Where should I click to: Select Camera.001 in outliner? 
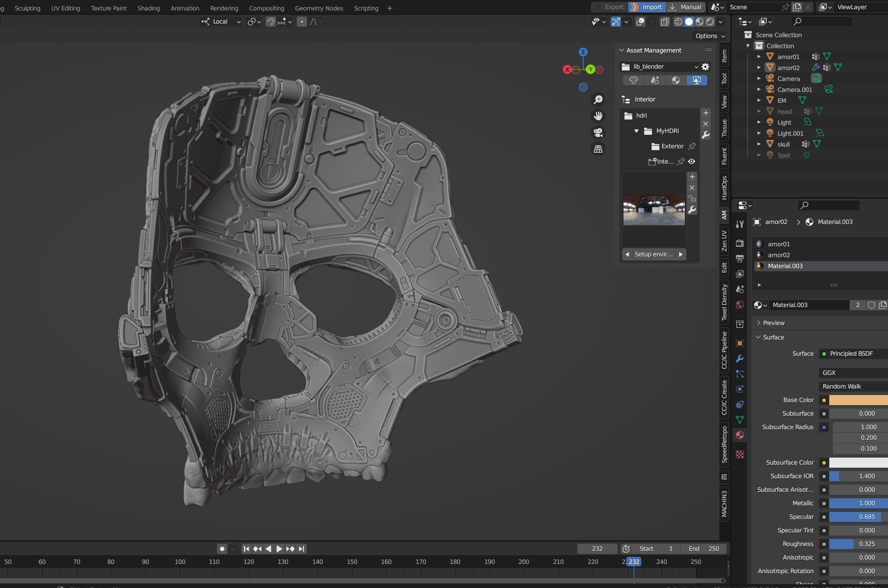[x=794, y=90]
